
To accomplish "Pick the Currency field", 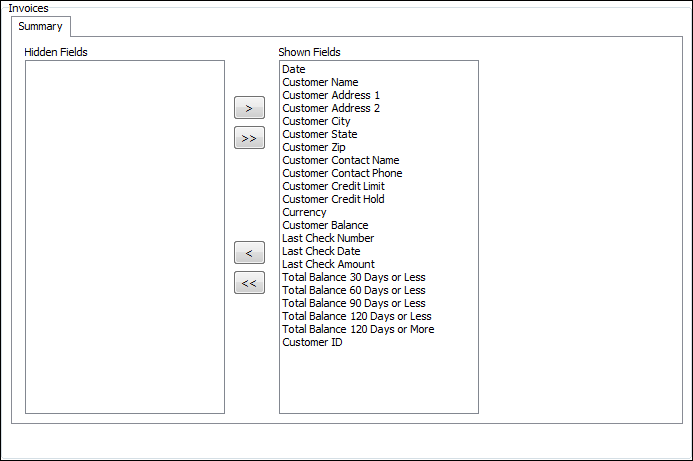I will [304, 212].
